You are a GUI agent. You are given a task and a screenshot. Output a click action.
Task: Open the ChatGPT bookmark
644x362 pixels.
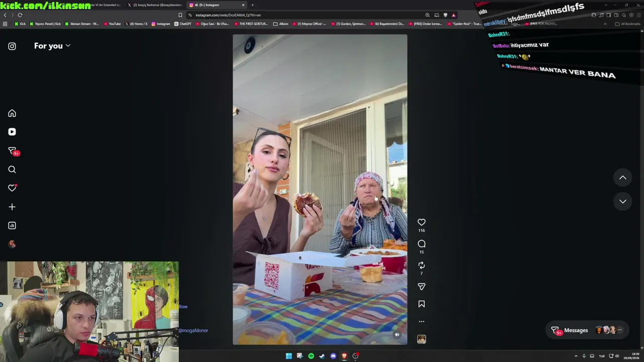click(x=183, y=24)
